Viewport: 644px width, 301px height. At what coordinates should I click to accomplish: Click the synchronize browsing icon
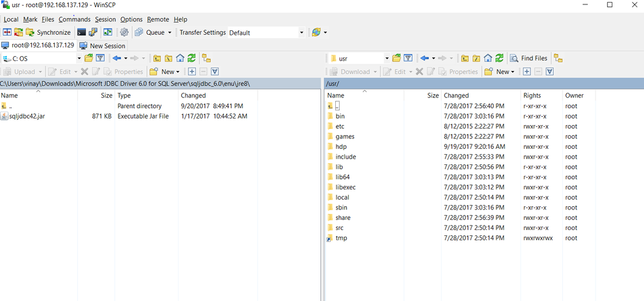tap(108, 32)
